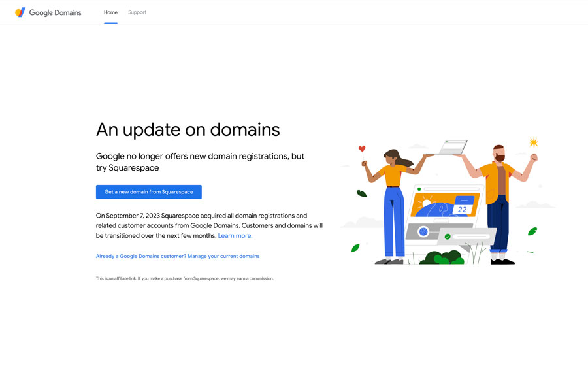Click the 'Google no longer offers' subheading
The width and height of the screenshot is (588, 392).
201,161
